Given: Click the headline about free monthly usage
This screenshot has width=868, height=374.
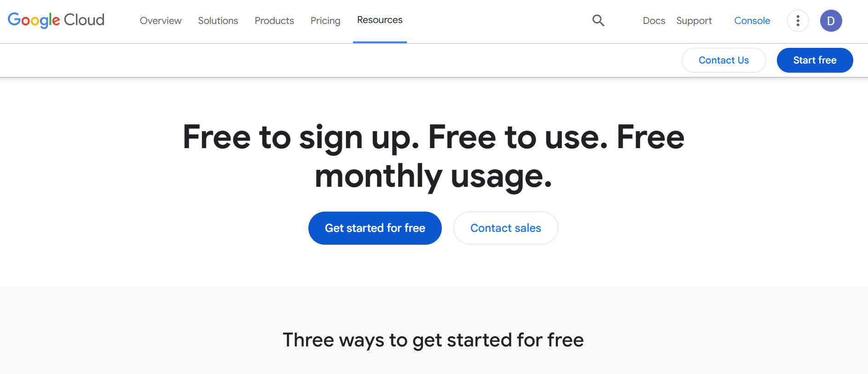Looking at the screenshot, I should coord(433,156).
